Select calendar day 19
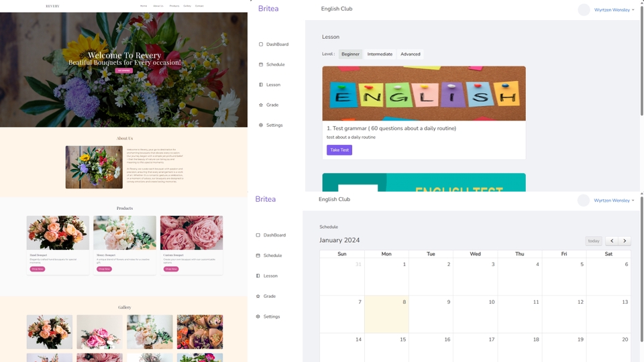The width and height of the screenshot is (644, 362). (x=564, y=348)
